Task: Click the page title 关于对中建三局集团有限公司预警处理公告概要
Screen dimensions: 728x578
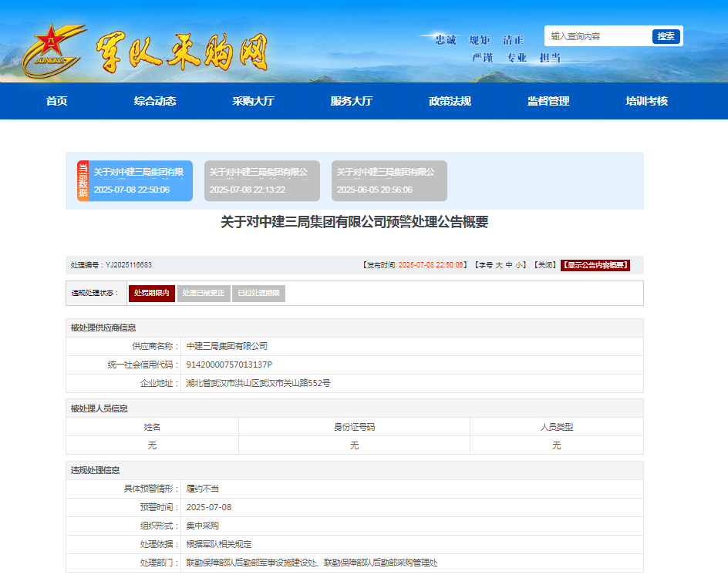Action: tap(355, 222)
